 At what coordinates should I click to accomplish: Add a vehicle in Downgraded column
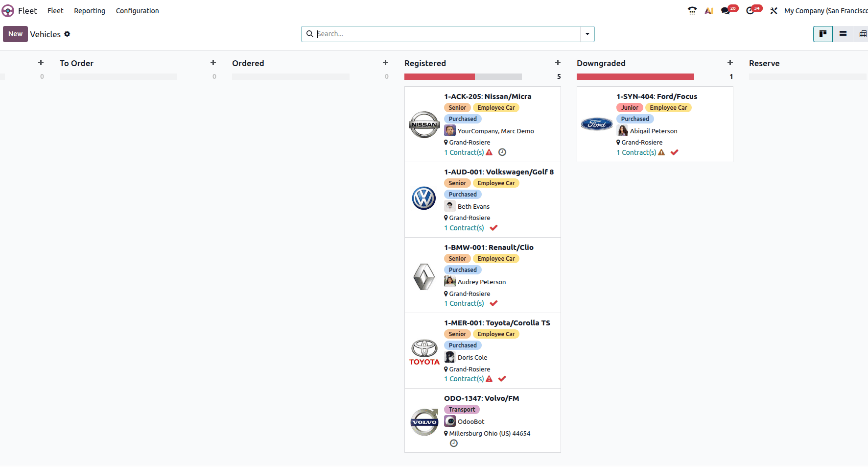(730, 63)
